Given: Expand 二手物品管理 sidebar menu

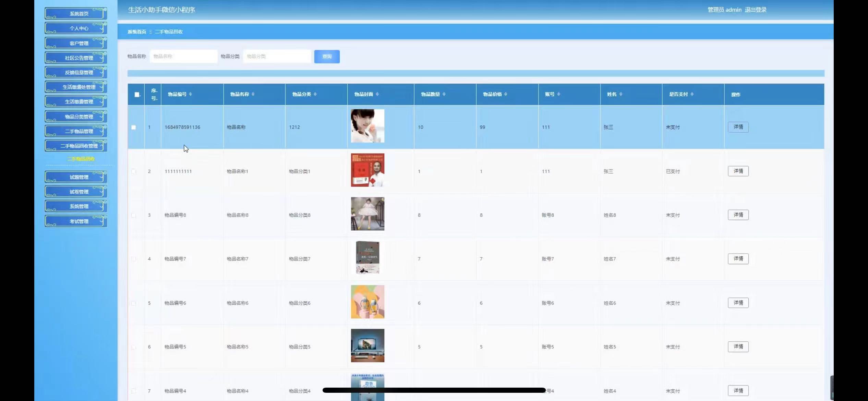Looking at the screenshot, I should pos(76,131).
